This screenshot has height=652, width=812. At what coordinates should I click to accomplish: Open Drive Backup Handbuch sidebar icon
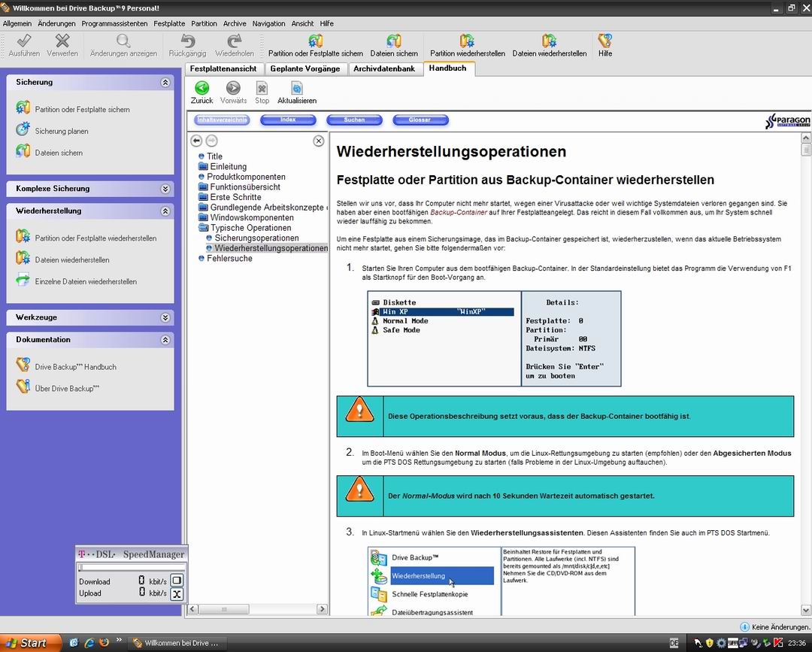[23, 365]
